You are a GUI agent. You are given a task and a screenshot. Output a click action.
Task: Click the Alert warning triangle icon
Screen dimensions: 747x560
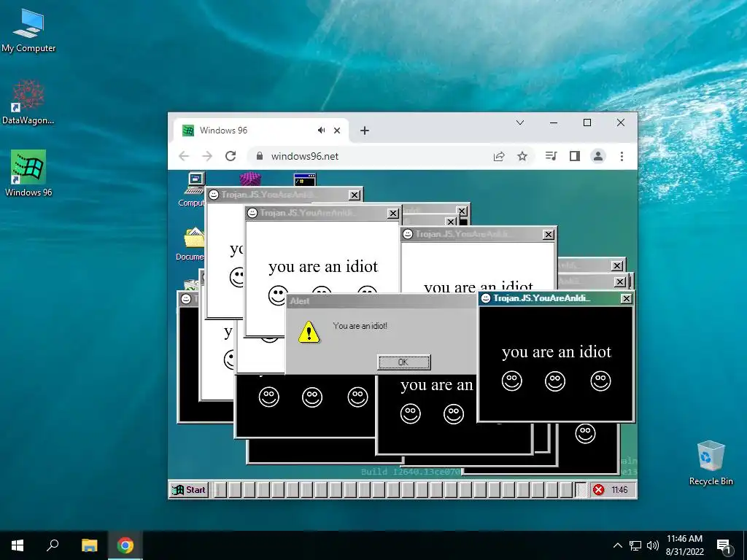309,332
